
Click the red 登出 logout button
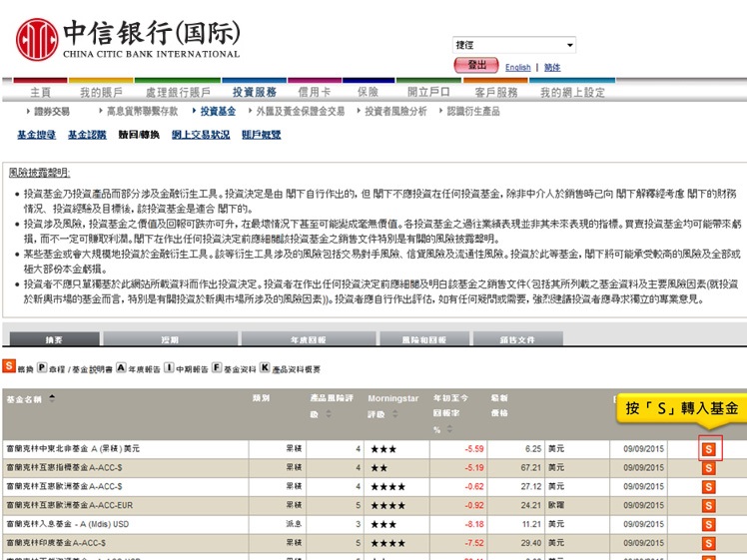(x=476, y=65)
